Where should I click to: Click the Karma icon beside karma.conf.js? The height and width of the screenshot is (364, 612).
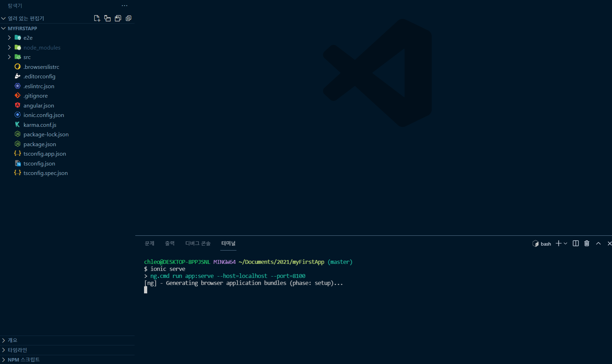(x=18, y=124)
